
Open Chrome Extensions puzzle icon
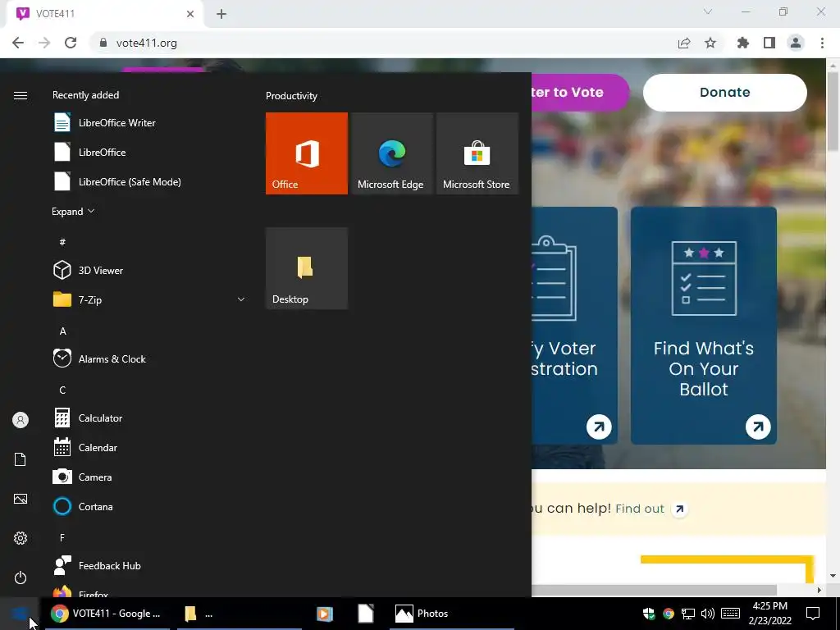(743, 43)
